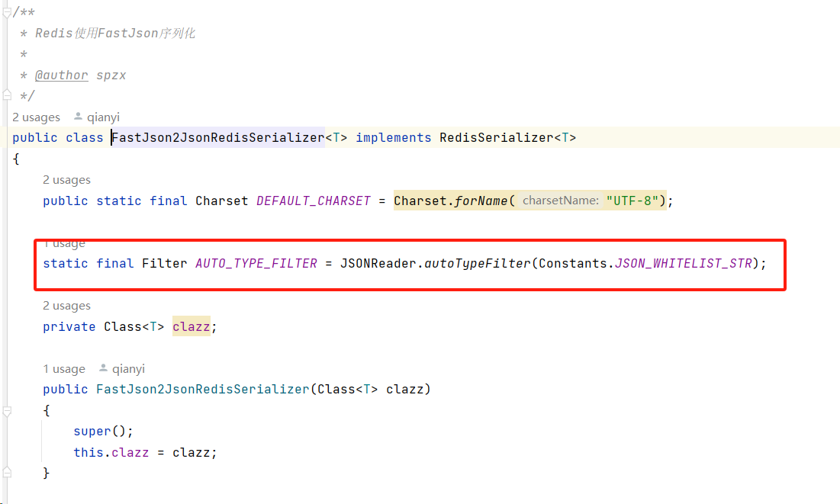Click the person icon beside qianyi above the constructor
This screenshot has width=840, height=504.
104,368
